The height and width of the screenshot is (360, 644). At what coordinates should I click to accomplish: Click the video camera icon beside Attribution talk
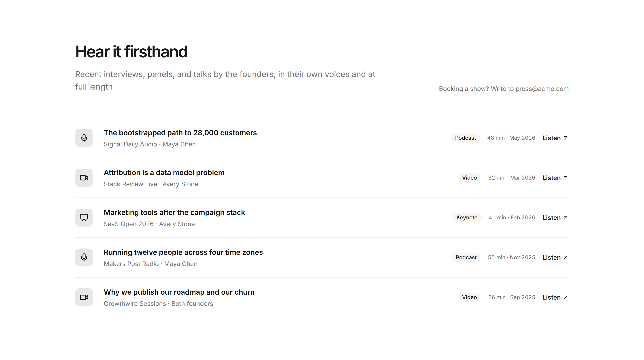84,178
